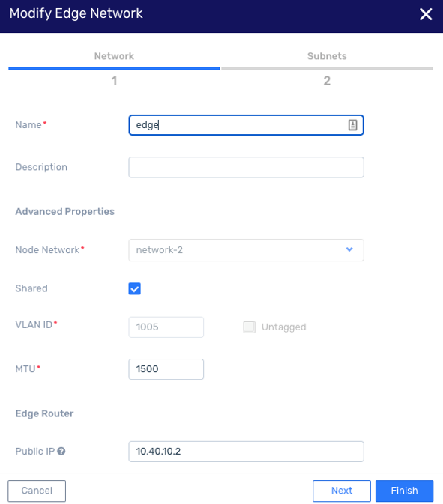This screenshot has width=443, height=504.
Task: Click into the empty Description field
Action: click(x=246, y=167)
